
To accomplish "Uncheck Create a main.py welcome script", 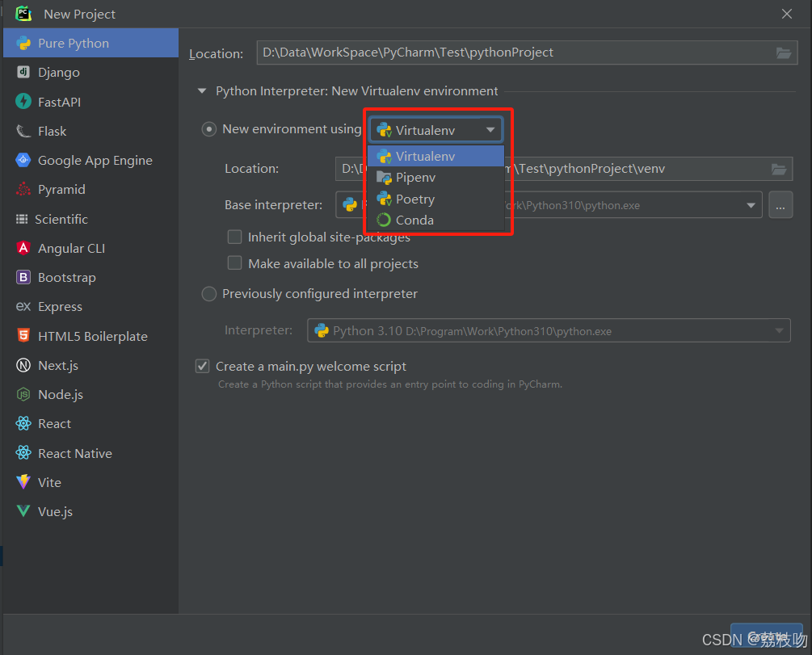I will 202,366.
